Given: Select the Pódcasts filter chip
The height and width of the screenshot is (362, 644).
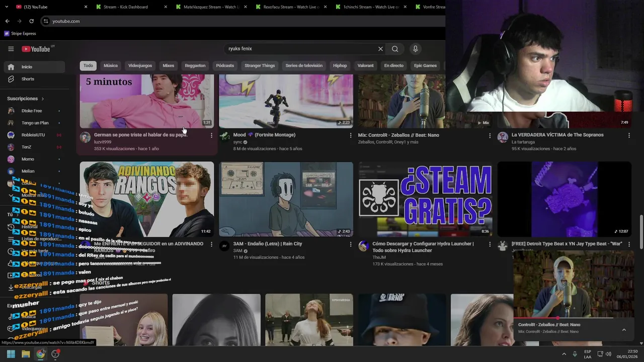Looking at the screenshot, I should [225, 66].
